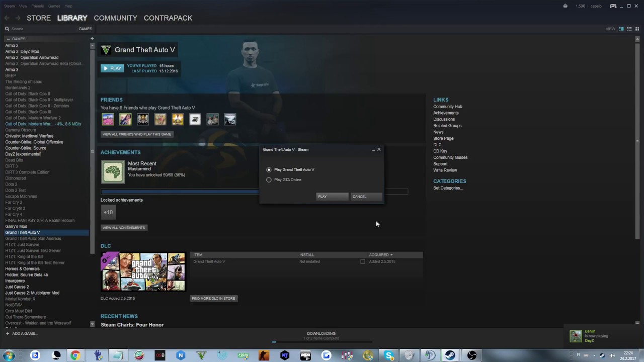Screen dimensions: 644x362
Task: Select Play Grand Theft Auto V radio
Action: (269, 170)
